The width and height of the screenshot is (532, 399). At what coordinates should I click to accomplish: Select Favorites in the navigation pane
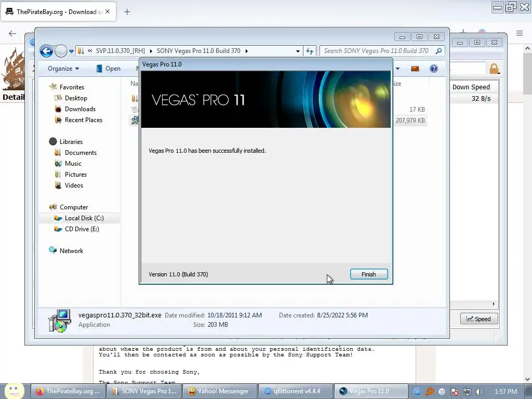[72, 87]
